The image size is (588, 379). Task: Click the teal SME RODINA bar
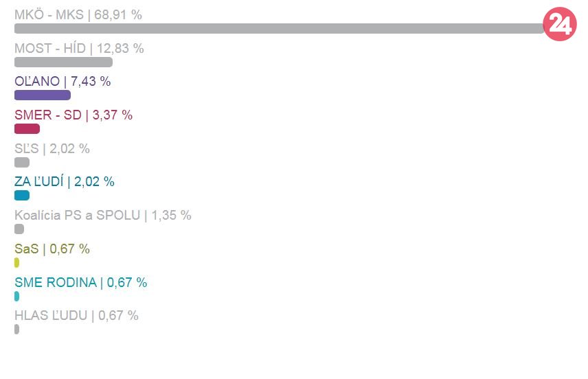(x=16, y=296)
